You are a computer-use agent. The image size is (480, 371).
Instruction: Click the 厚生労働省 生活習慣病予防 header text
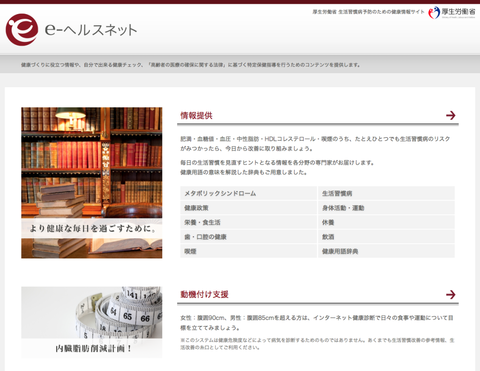pos(368,12)
